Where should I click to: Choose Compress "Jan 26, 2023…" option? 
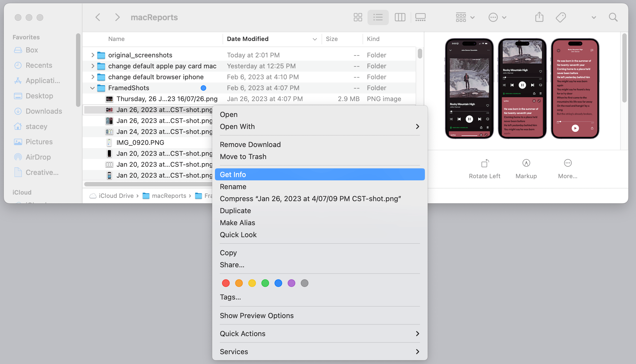pyautogui.click(x=320, y=199)
